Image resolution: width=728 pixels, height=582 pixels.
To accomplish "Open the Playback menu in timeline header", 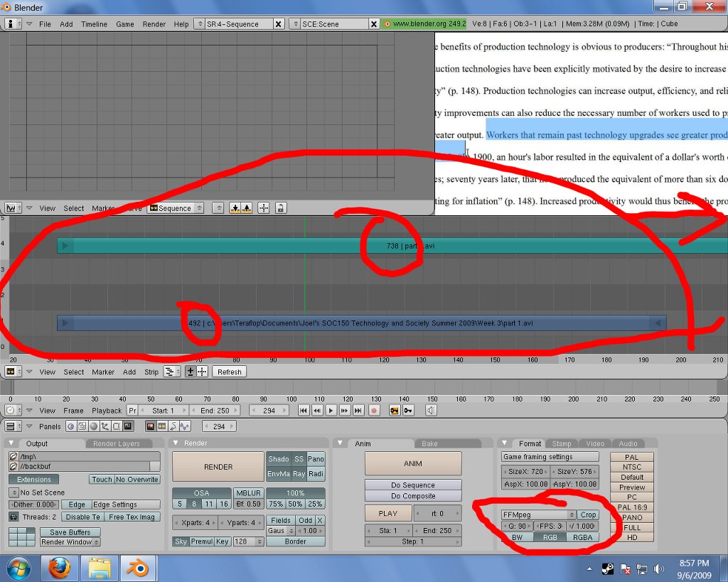I will 107,410.
